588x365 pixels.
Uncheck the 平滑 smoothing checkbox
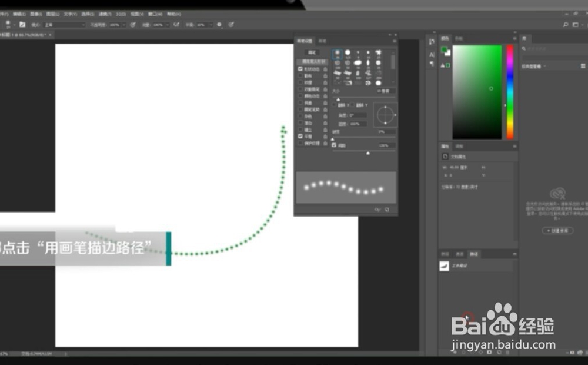tap(300, 137)
